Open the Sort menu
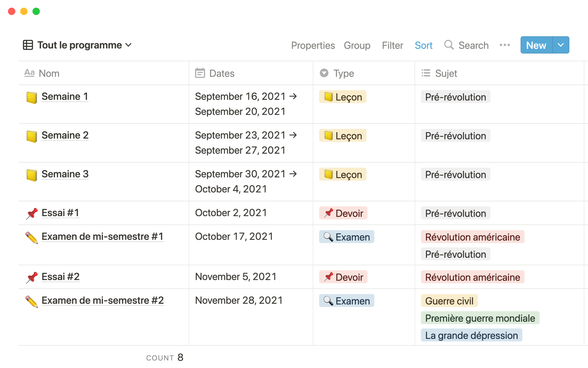This screenshot has height=368, width=588. click(423, 45)
